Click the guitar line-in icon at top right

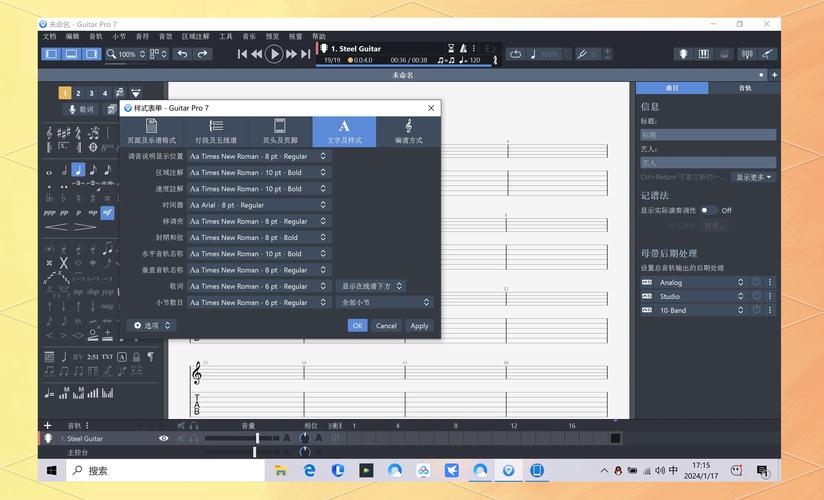tap(767, 54)
